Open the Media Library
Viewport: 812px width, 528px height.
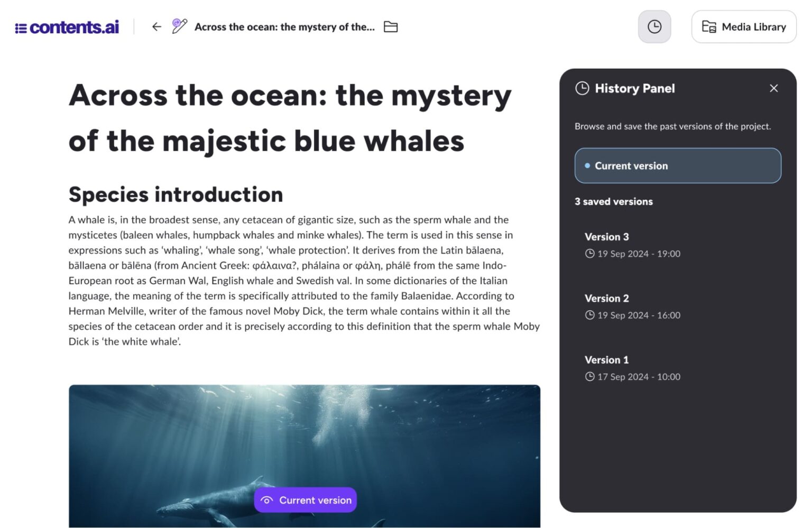point(743,26)
